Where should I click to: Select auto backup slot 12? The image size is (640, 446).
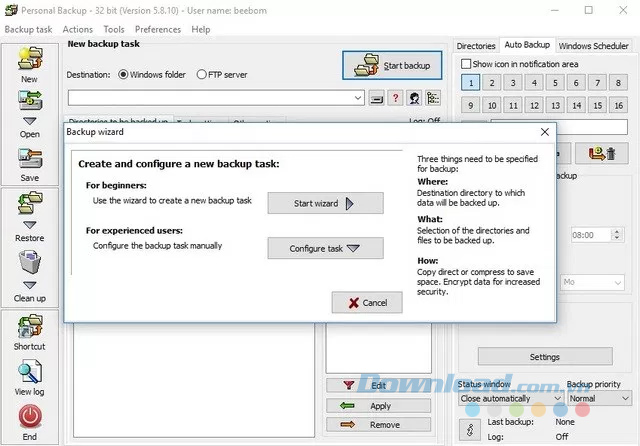pyautogui.click(x=534, y=105)
